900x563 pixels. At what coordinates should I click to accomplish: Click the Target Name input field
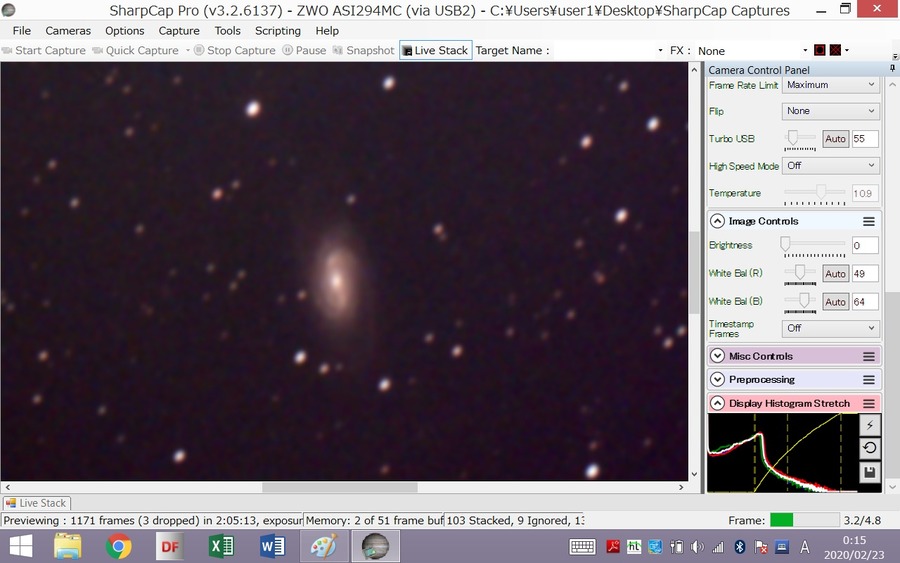[x=603, y=51]
